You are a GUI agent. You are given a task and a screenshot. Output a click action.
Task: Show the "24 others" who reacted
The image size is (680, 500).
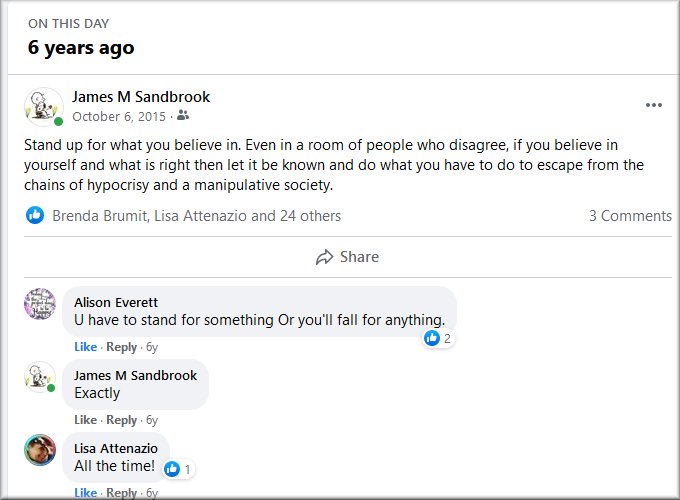pos(310,215)
